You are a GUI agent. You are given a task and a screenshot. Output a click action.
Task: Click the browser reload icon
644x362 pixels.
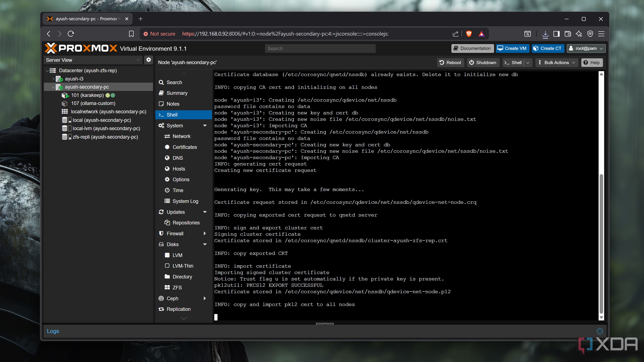71,34
